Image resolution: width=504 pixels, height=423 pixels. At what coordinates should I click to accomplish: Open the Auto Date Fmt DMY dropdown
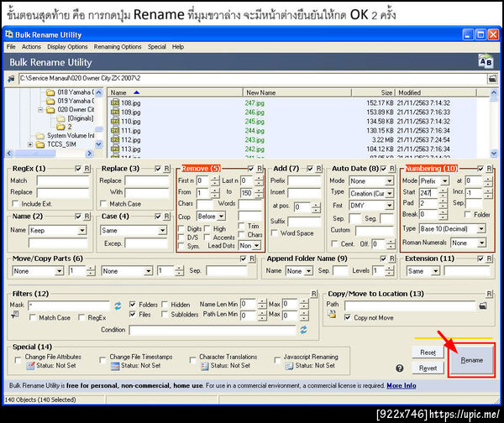tap(389, 206)
